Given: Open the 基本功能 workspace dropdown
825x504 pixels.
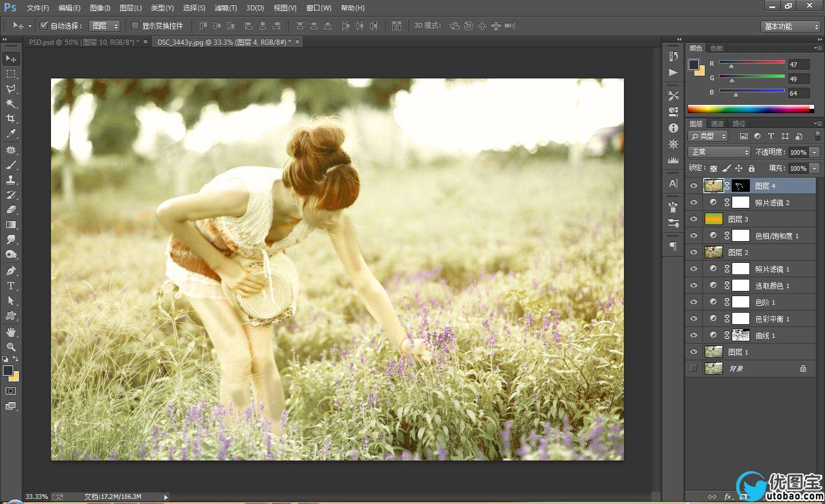Looking at the screenshot, I should point(792,26).
